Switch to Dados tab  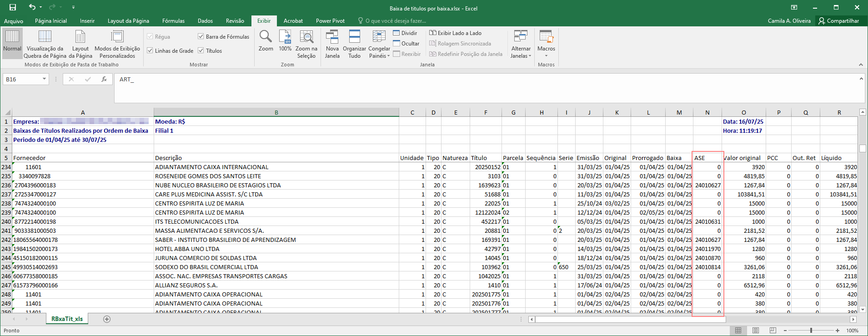point(206,21)
